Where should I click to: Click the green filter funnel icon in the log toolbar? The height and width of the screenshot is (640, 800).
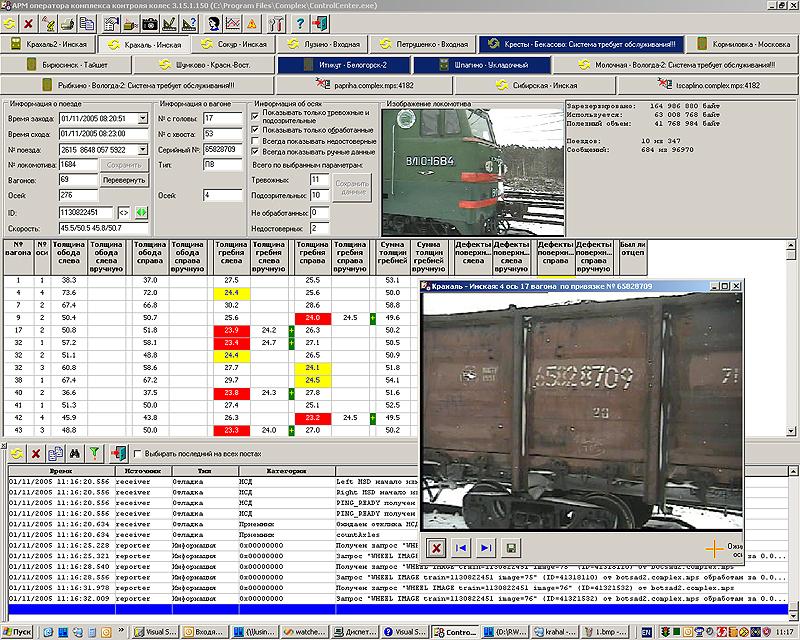(x=94, y=453)
